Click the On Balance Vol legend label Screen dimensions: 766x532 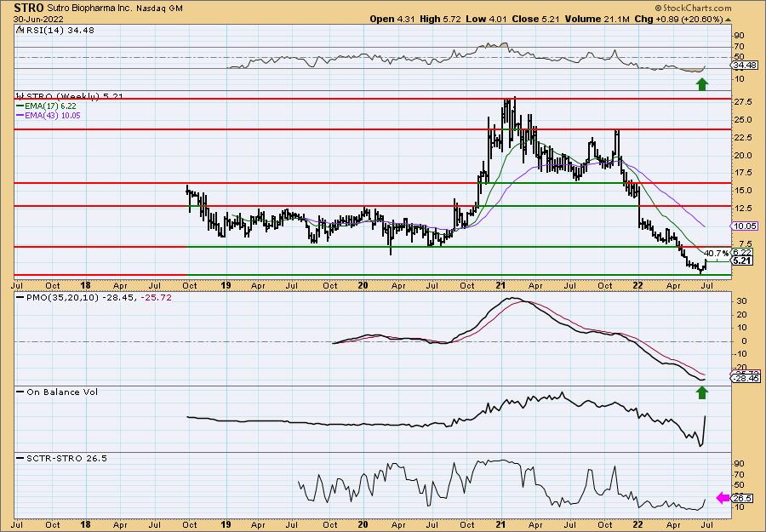pyautogui.click(x=62, y=392)
